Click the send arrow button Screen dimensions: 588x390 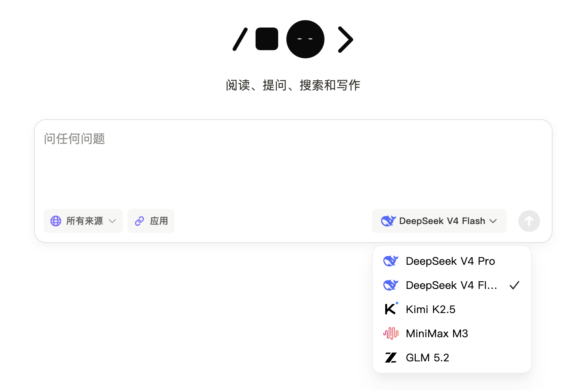point(529,221)
